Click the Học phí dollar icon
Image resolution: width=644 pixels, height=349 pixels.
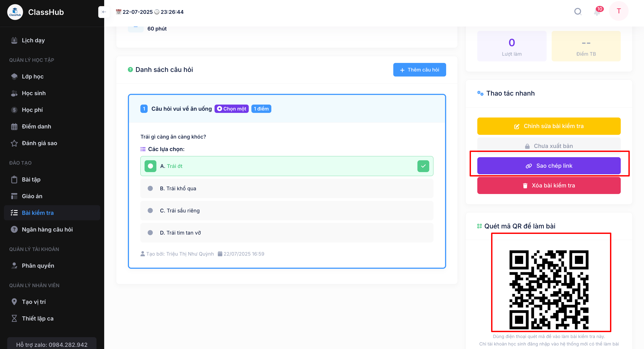[14, 110]
